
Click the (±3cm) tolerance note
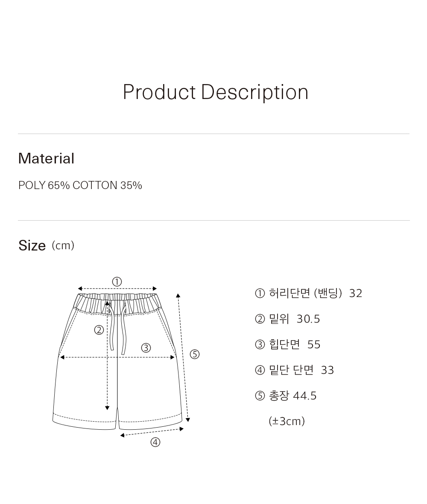(287, 421)
